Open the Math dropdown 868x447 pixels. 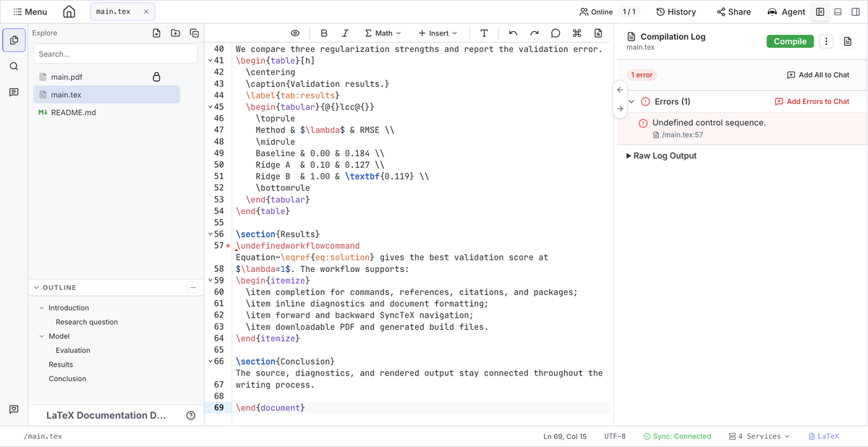383,33
